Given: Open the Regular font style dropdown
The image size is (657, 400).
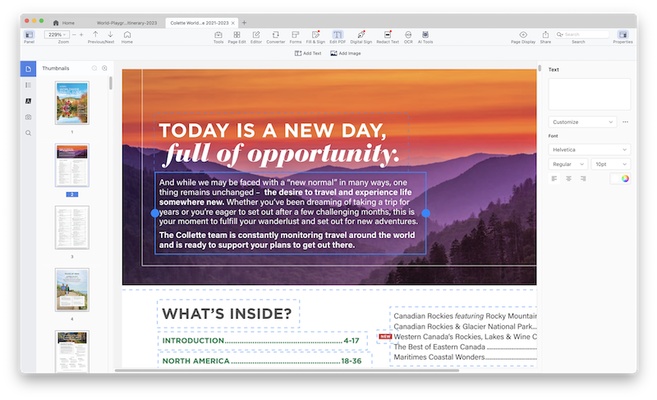Looking at the screenshot, I should [x=568, y=164].
